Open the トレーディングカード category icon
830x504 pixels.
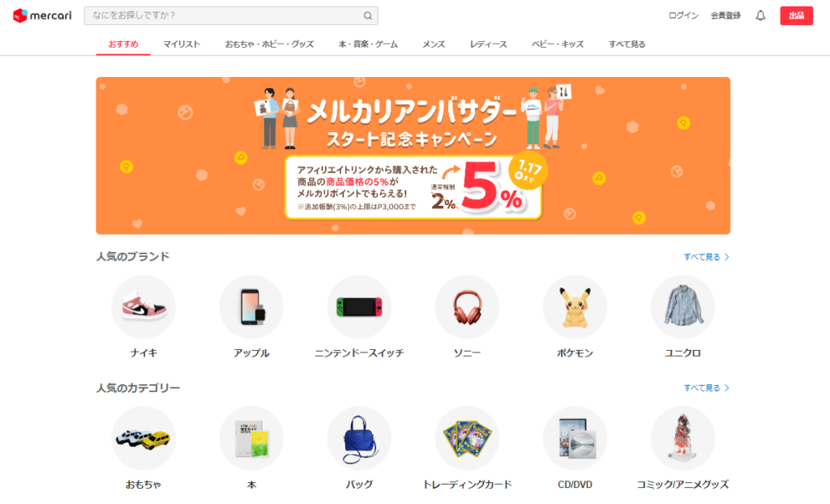point(467,438)
